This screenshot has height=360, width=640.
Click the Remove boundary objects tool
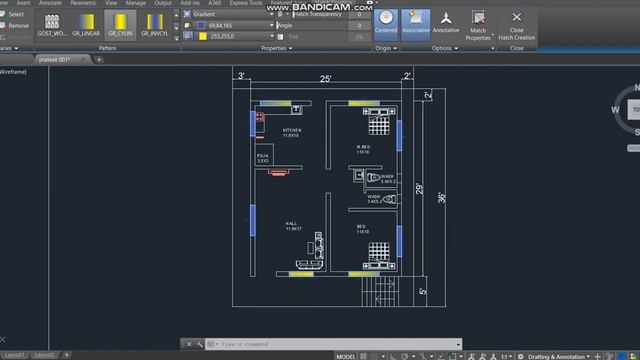pyautogui.click(x=14, y=26)
